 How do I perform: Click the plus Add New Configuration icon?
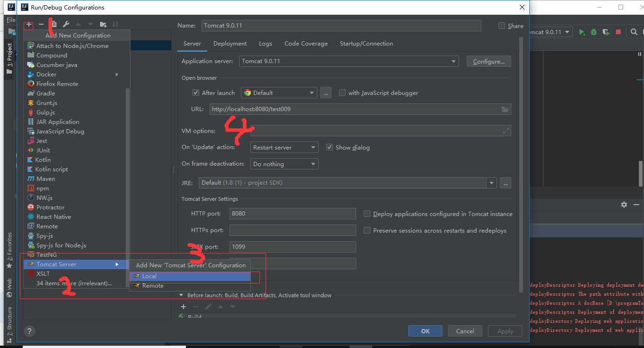(x=29, y=24)
